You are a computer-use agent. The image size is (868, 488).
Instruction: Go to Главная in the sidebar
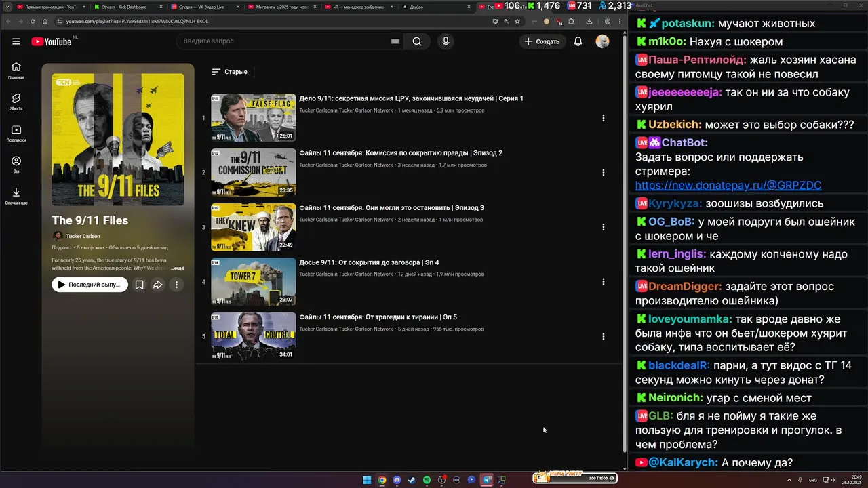click(16, 71)
